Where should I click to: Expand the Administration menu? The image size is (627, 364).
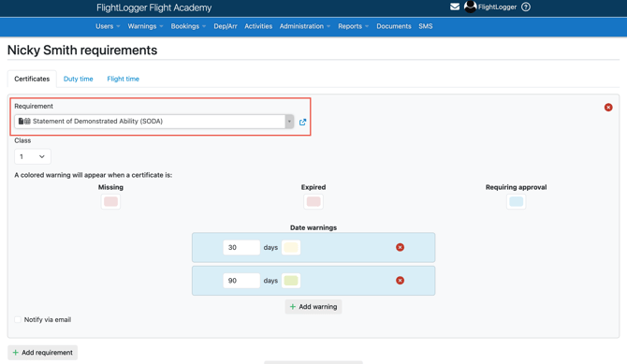click(305, 26)
